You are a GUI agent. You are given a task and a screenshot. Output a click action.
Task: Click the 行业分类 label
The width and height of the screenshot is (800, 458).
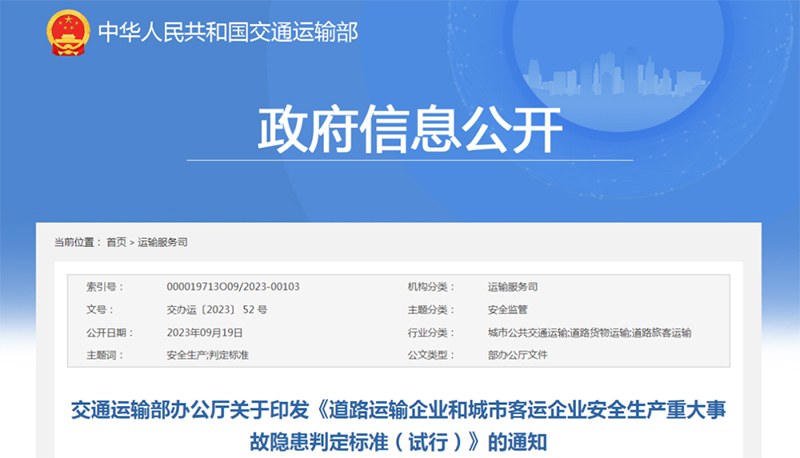tap(431, 333)
